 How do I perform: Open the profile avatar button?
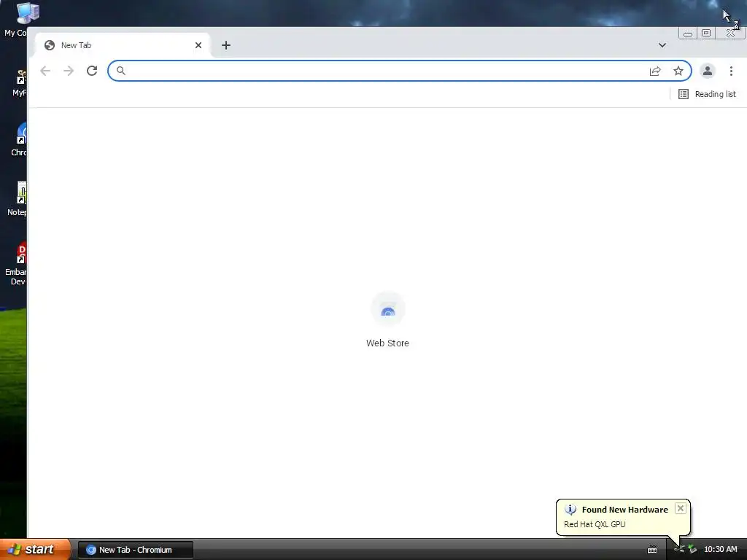coord(708,71)
